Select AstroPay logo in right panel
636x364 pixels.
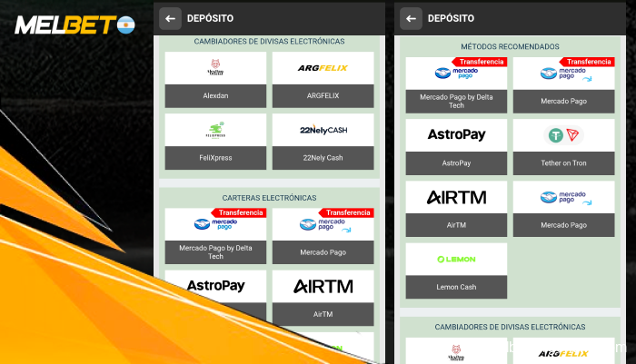click(456, 135)
